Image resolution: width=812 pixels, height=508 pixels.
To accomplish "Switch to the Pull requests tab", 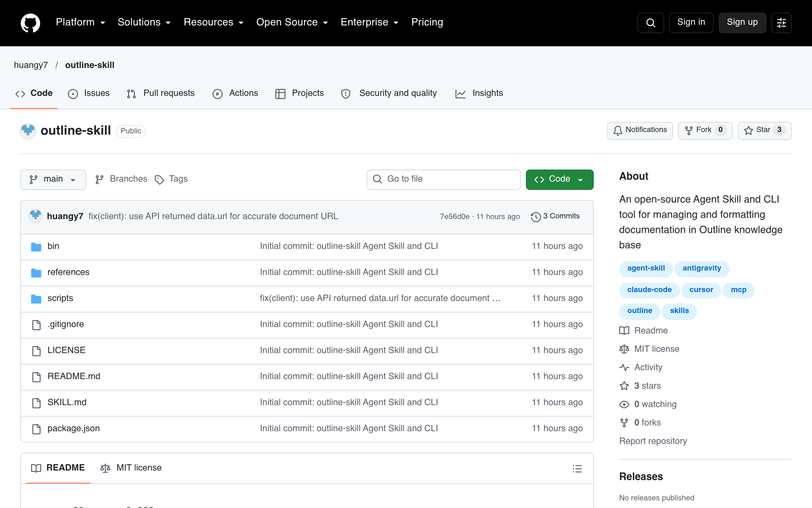I will (161, 93).
